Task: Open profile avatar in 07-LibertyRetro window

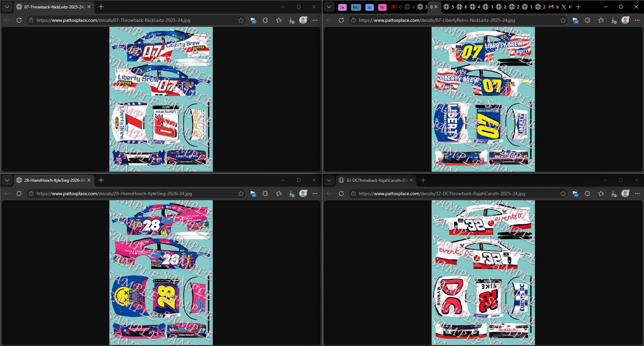Action: [x=625, y=20]
